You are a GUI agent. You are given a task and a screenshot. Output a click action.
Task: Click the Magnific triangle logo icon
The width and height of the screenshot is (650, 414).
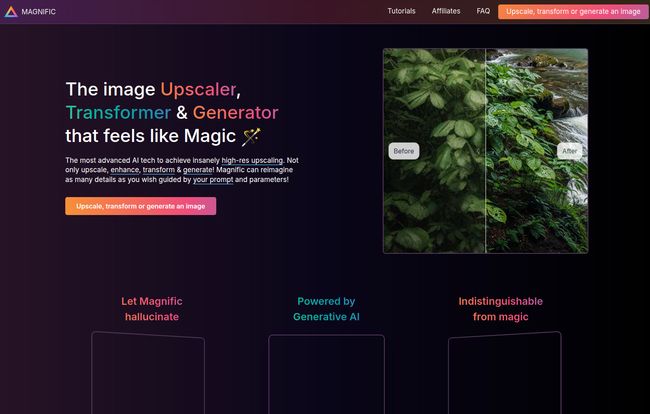(11, 12)
